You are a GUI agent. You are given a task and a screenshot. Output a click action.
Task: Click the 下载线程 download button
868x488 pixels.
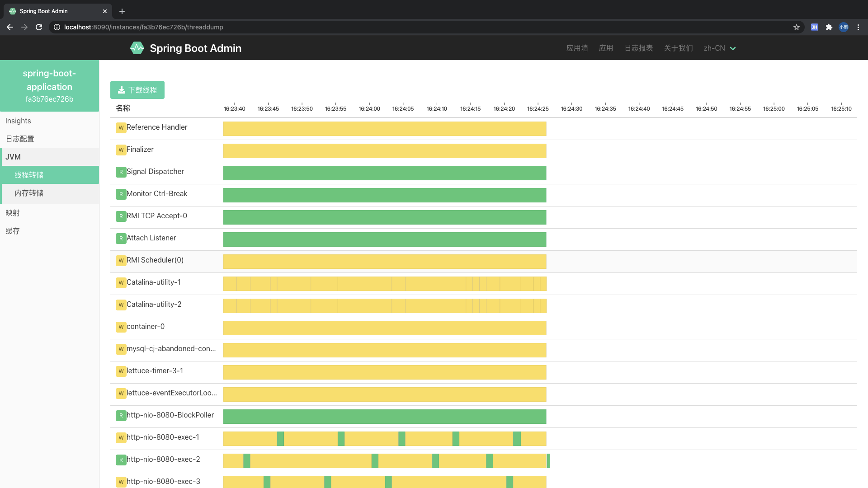137,90
